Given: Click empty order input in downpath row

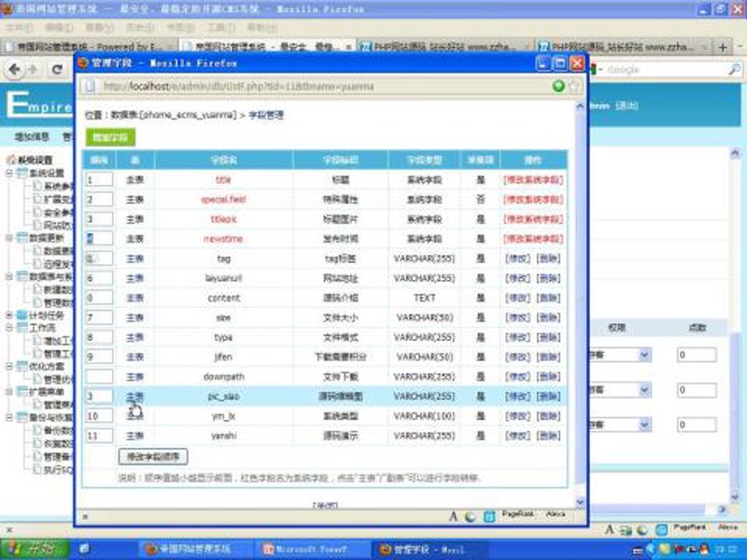Looking at the screenshot, I should click(99, 377).
